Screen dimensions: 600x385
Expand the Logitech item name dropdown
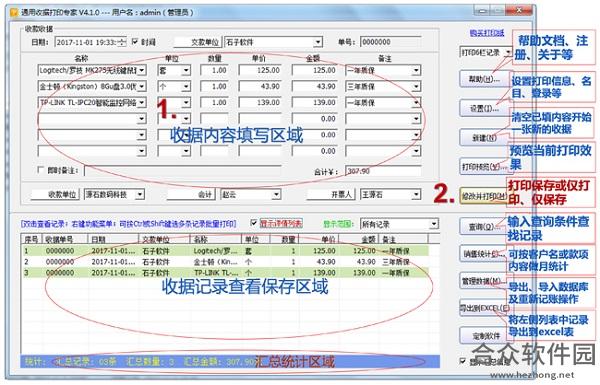[x=142, y=70]
